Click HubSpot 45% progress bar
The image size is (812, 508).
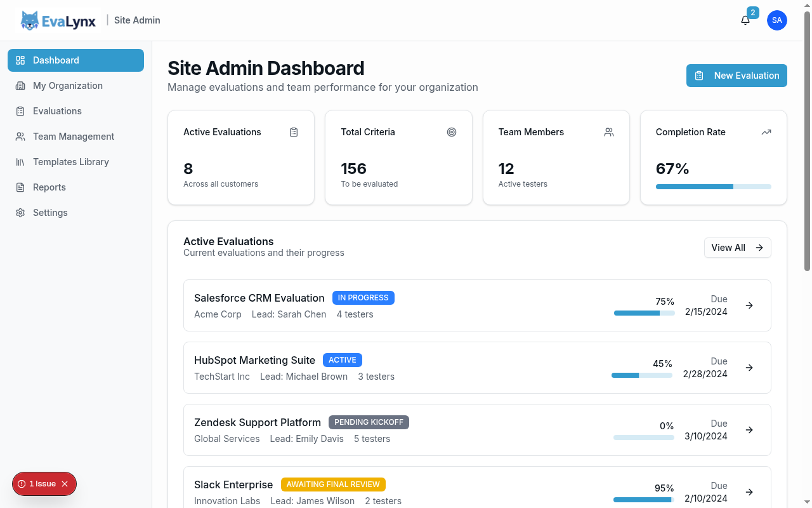coord(642,375)
